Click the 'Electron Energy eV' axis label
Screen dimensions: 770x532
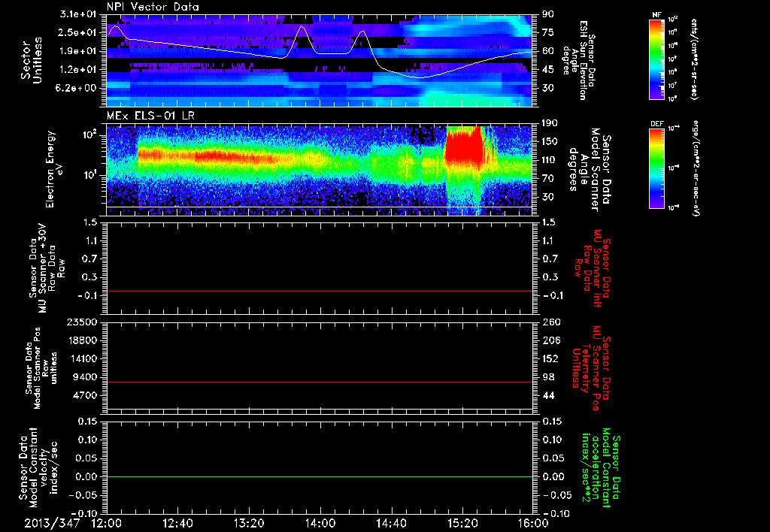54,169
